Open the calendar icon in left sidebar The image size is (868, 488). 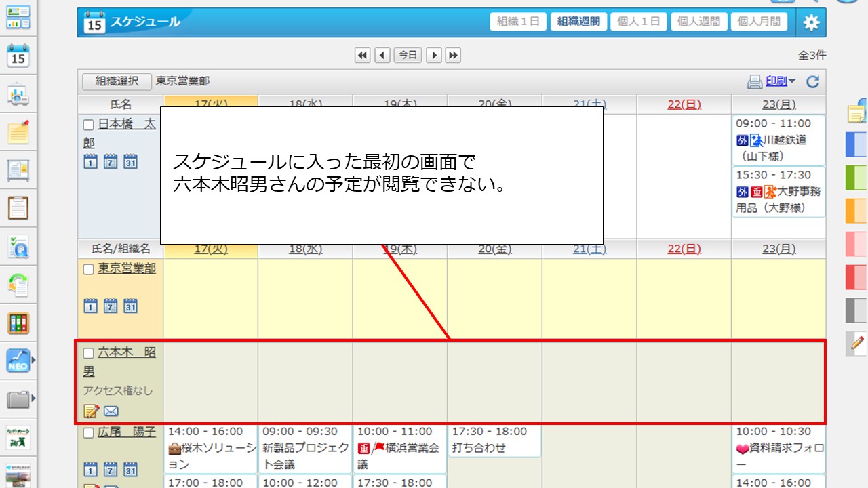18,56
